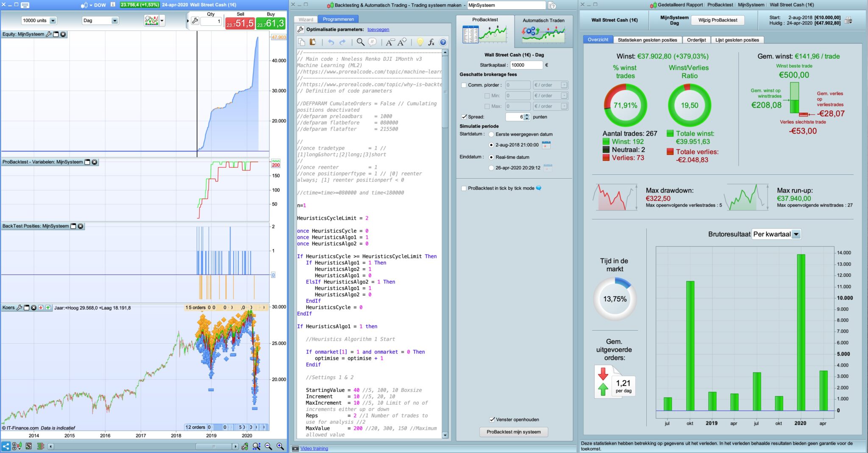Open the indicators and trading systems icon

[151, 20]
